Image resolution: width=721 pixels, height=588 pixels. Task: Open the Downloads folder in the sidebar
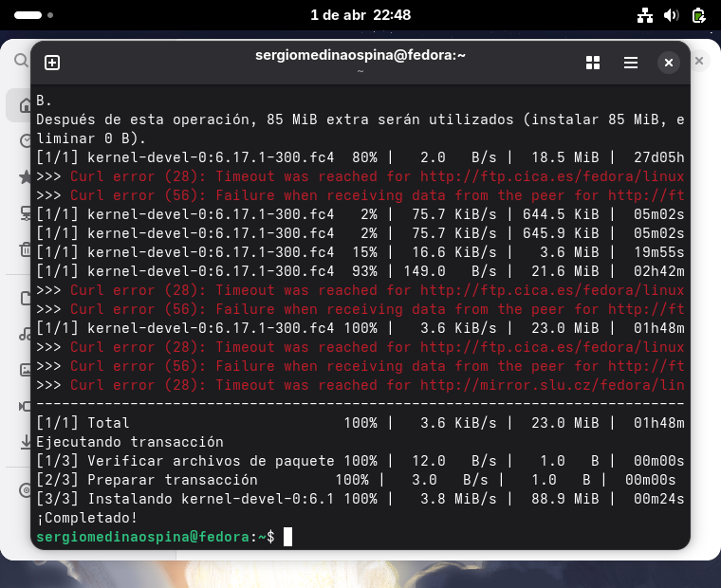[24, 442]
